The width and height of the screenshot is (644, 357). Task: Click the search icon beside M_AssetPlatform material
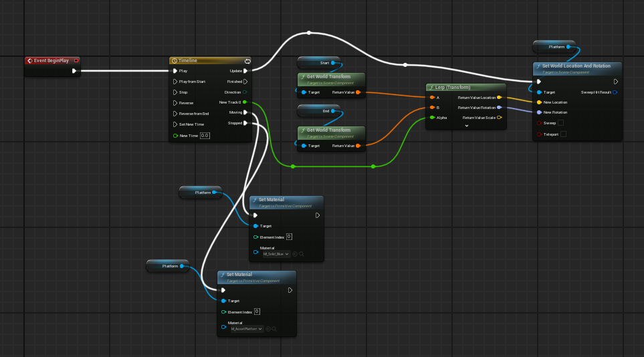click(274, 329)
